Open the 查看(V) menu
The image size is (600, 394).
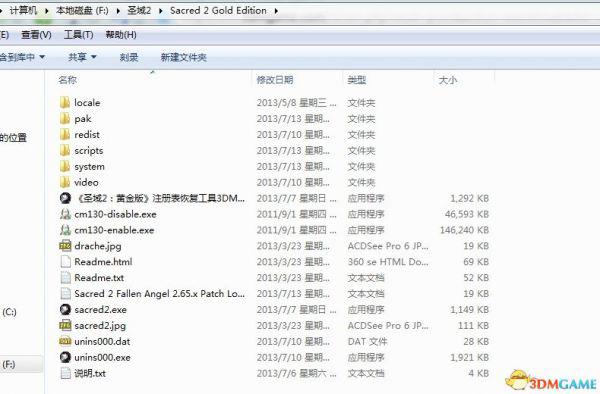pyautogui.click(x=36, y=35)
